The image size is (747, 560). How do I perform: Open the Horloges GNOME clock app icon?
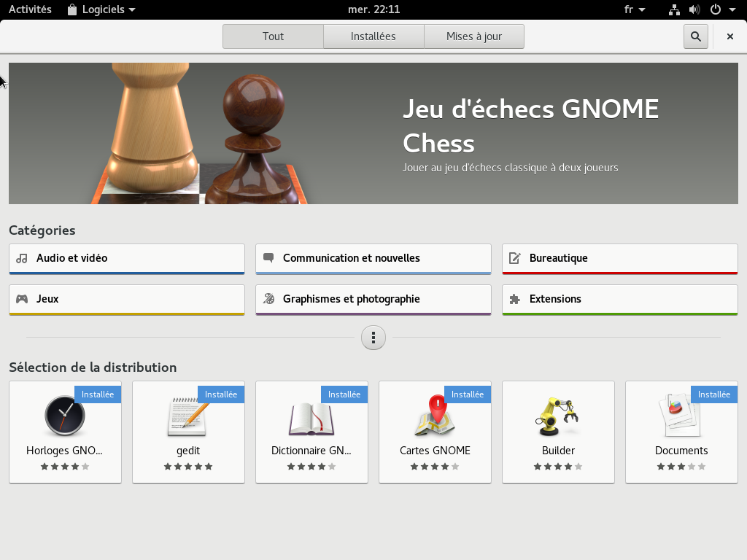[65, 416]
